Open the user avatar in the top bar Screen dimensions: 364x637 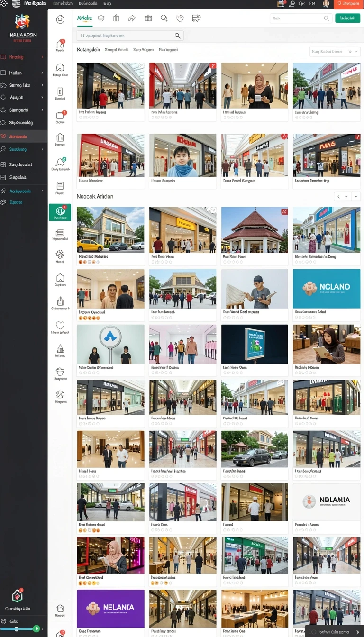coord(326,4)
